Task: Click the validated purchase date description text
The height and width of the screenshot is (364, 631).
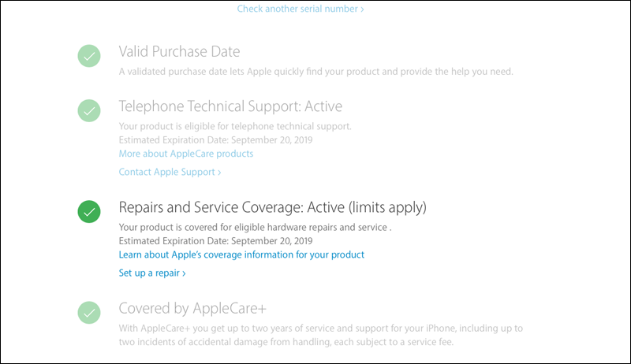Action: pos(315,72)
